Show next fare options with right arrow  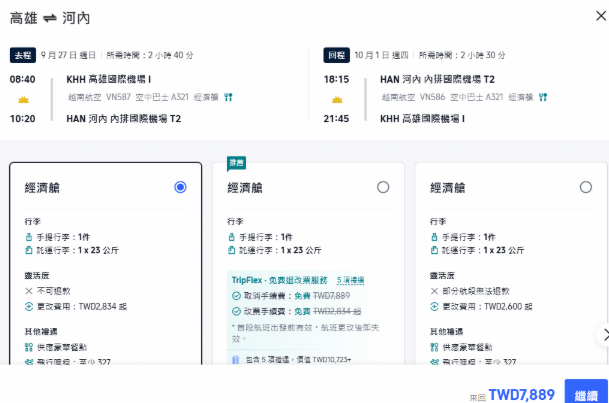(604, 335)
